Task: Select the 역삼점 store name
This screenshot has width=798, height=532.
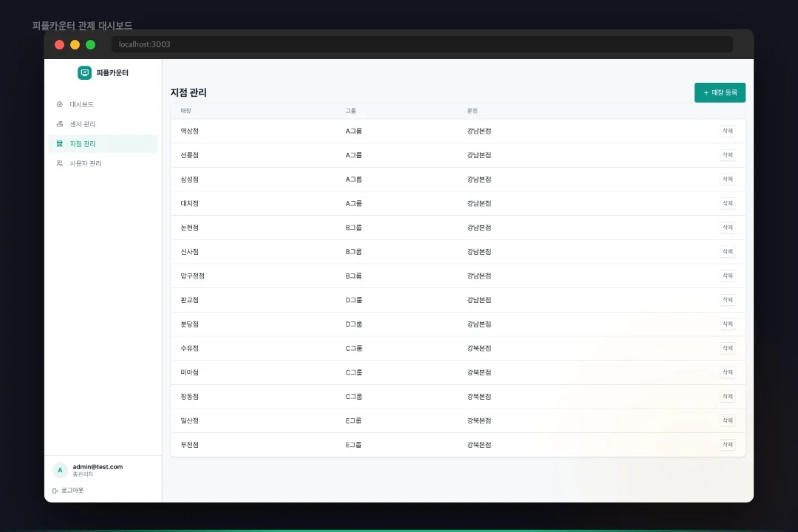Action: click(x=189, y=131)
